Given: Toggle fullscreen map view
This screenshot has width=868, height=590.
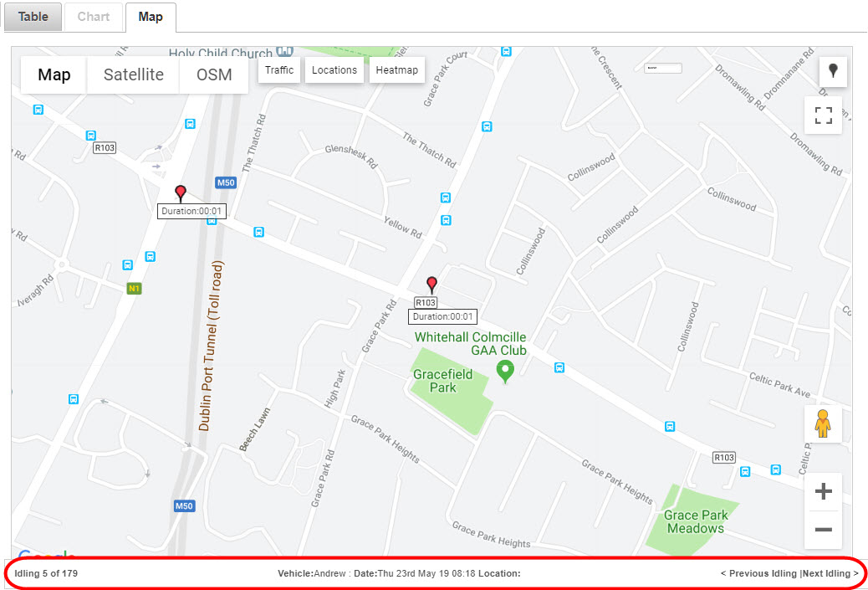Looking at the screenshot, I should pos(823,115).
